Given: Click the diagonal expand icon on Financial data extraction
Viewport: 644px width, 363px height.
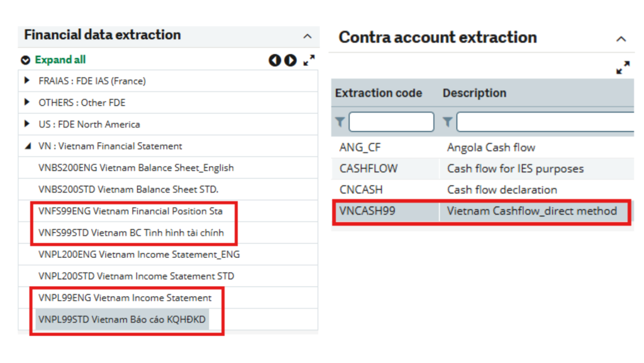Looking at the screenshot, I should pos(309,60).
